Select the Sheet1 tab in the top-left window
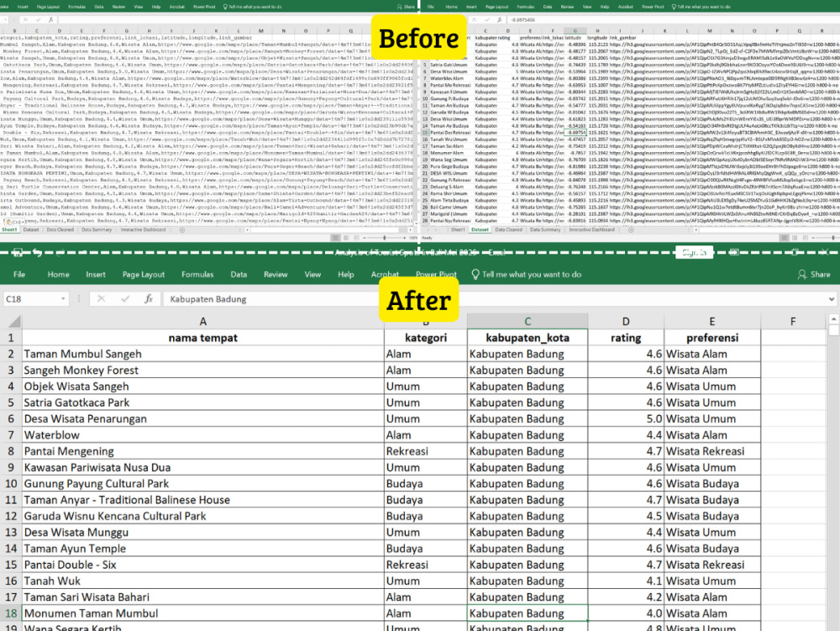Viewport: 840px width, 631px height. click(9, 229)
